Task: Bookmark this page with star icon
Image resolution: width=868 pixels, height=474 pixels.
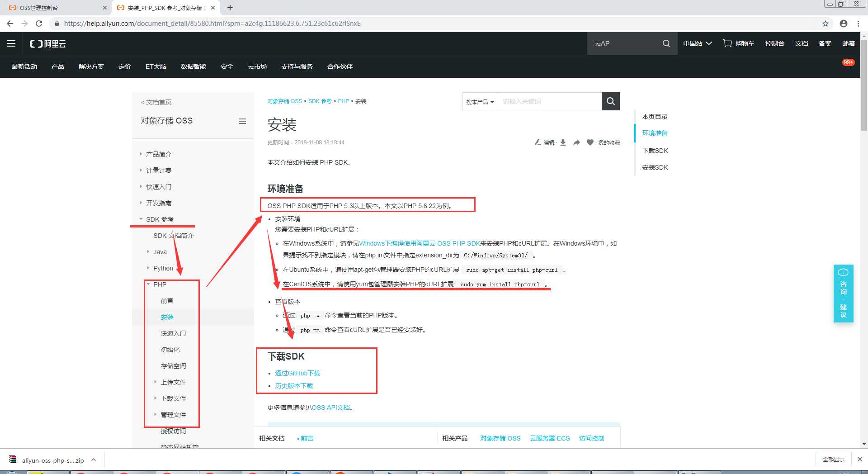Action: pyautogui.click(x=826, y=24)
